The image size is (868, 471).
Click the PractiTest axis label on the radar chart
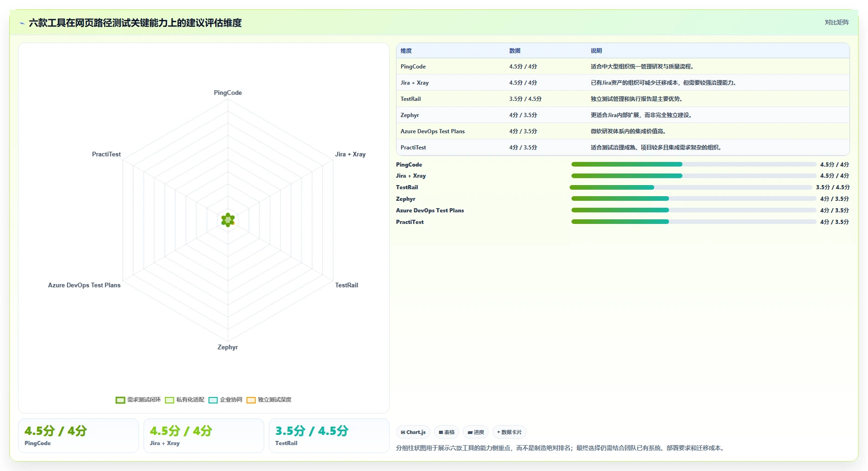click(x=106, y=154)
